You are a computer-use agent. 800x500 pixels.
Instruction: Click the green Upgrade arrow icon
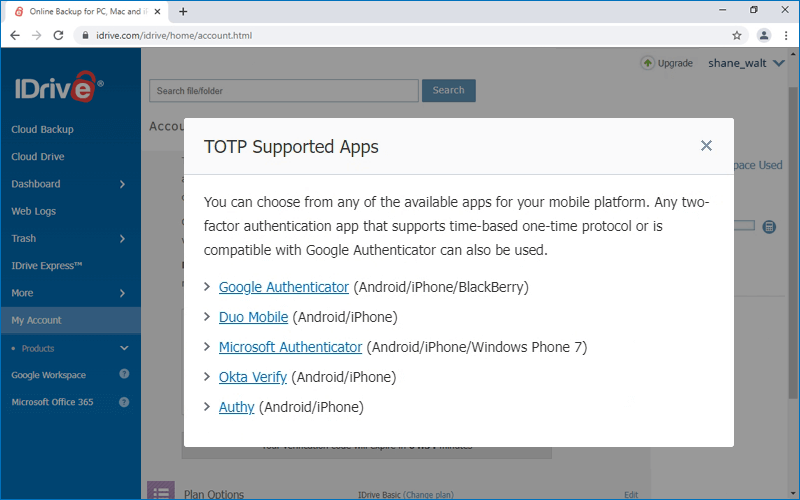click(647, 63)
